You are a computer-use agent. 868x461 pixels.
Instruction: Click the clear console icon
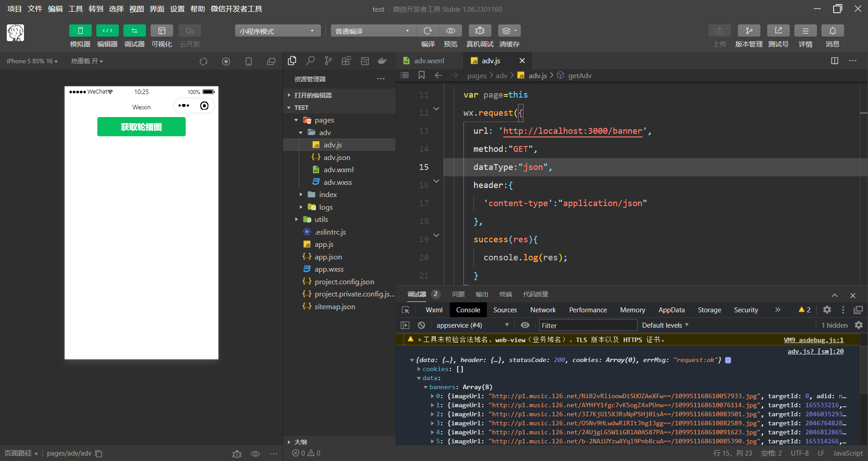[421, 325]
